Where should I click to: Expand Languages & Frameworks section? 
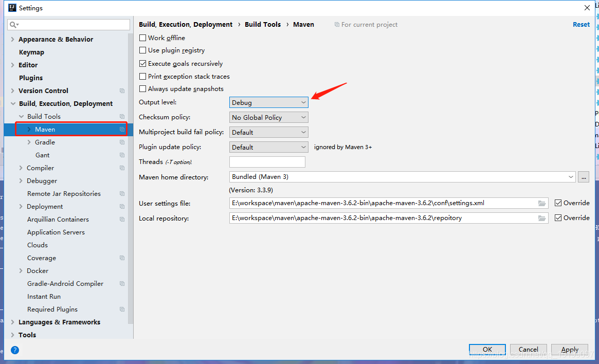click(13, 322)
